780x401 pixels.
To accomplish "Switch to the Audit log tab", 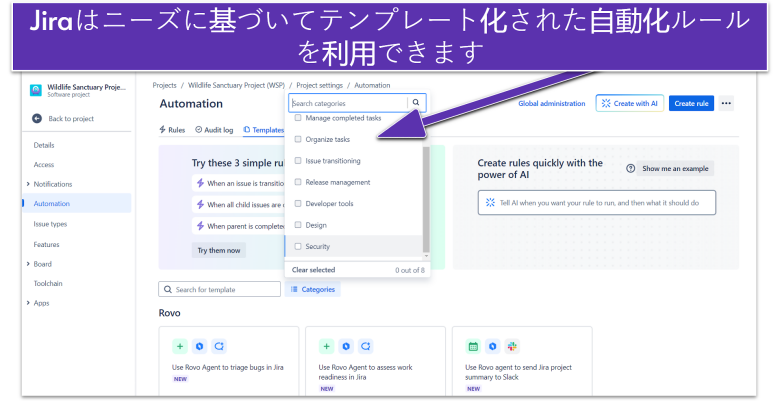I will (214, 130).
